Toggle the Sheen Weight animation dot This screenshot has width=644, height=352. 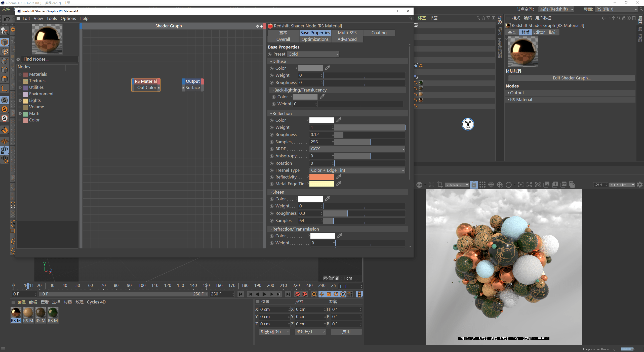point(272,206)
